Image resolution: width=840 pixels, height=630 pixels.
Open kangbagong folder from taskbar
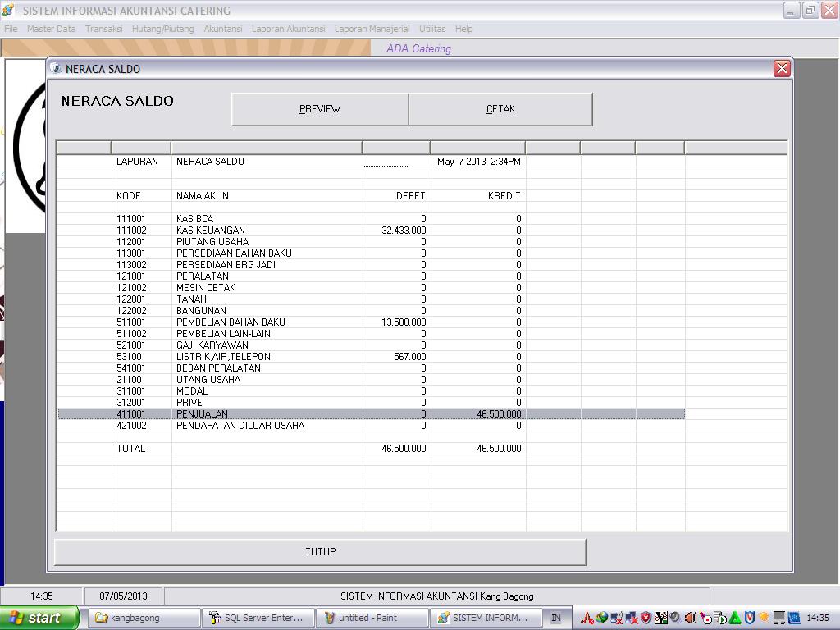click(x=144, y=618)
